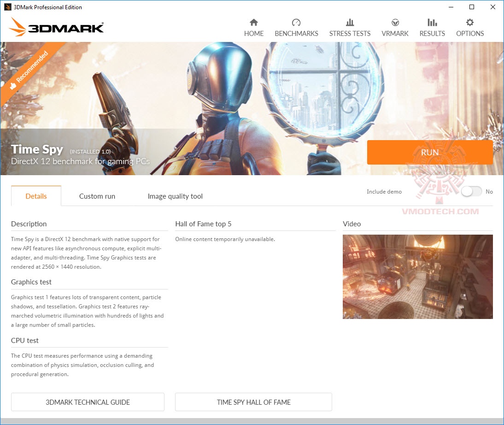Image resolution: width=504 pixels, height=425 pixels.
Task: Open VRMark headset icon
Action: (395, 22)
